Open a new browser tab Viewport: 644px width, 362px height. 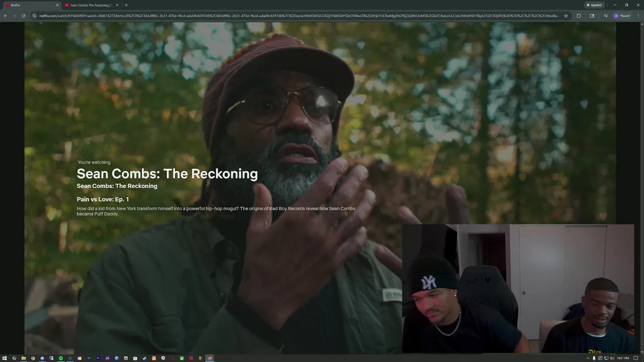pyautogui.click(x=126, y=5)
